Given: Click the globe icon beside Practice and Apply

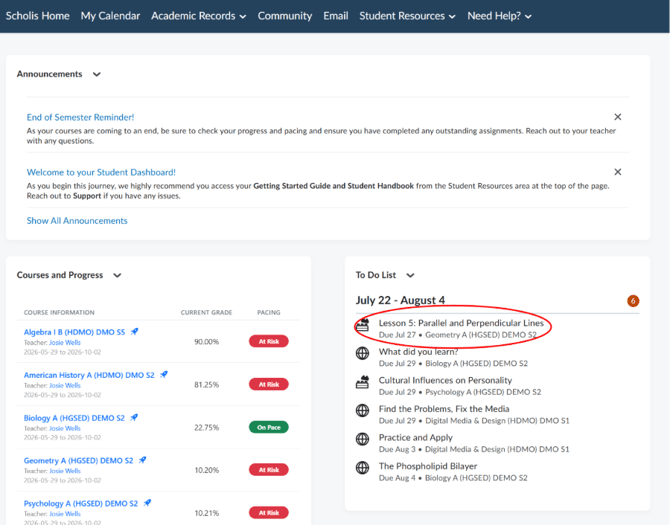Looking at the screenshot, I should [x=362, y=439].
